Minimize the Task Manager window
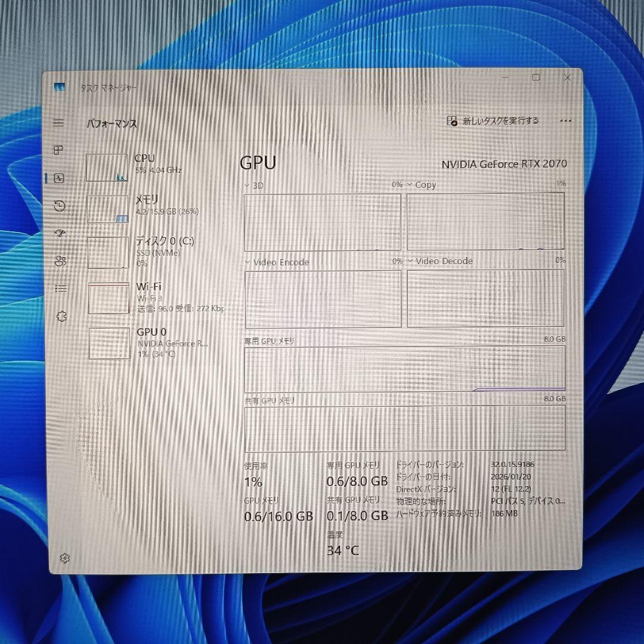Image resolution: width=644 pixels, height=644 pixels. (505, 78)
